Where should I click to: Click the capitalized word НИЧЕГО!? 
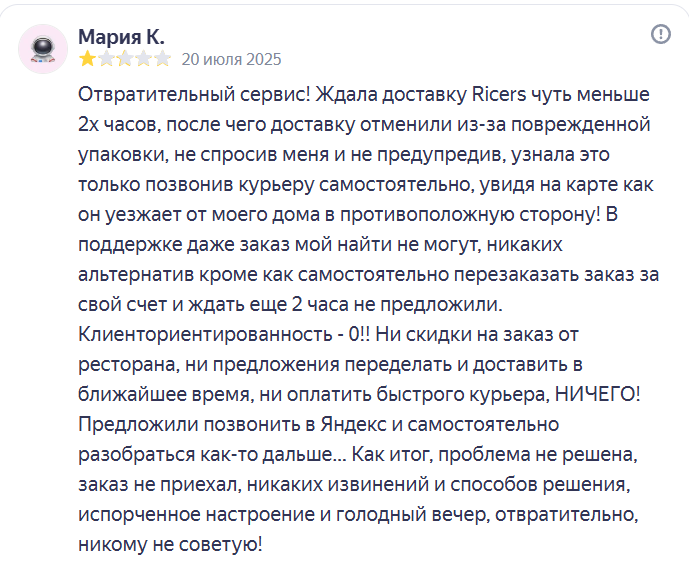coord(598,394)
